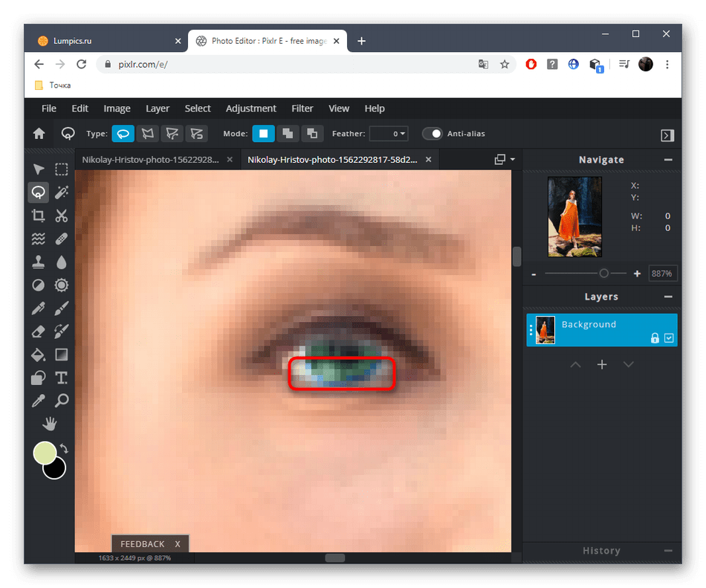Switch to the first Nikolay-Hristov-photo tab

(x=151, y=160)
